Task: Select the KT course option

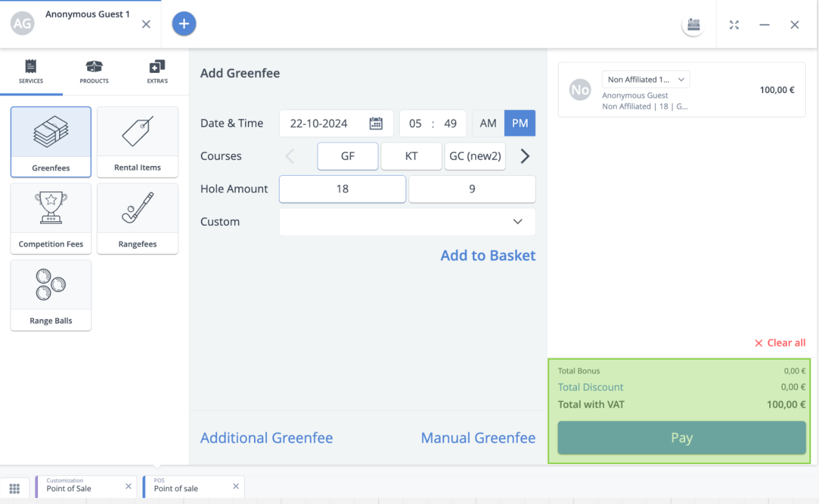Action: [411, 156]
